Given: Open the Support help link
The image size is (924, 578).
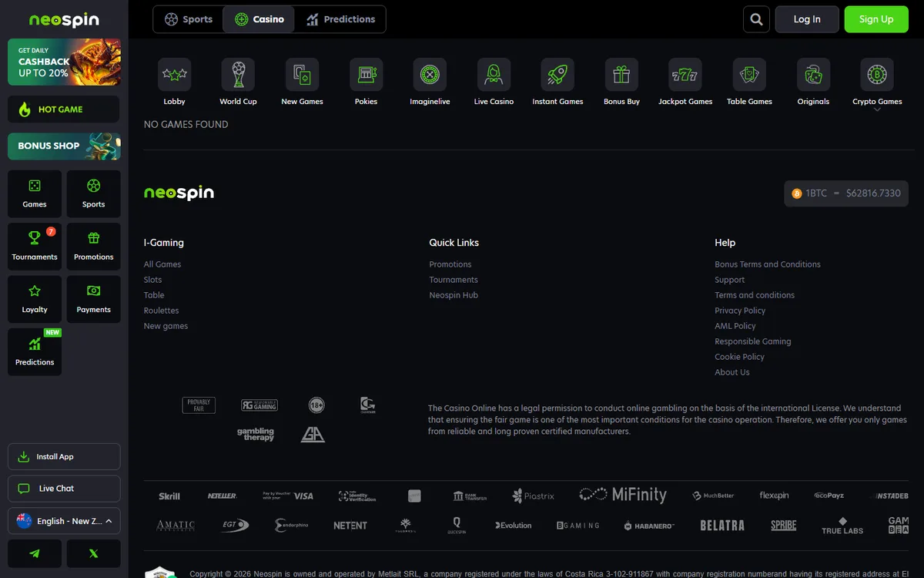Looking at the screenshot, I should (x=730, y=280).
